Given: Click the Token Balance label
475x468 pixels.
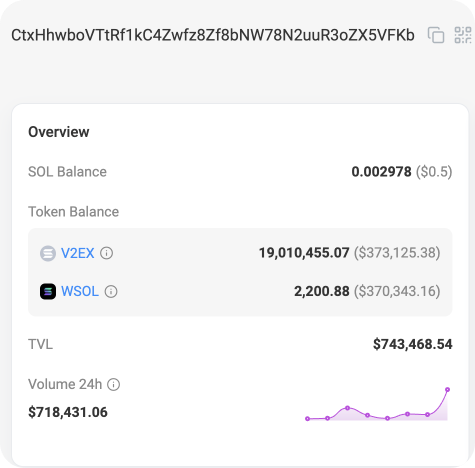Looking at the screenshot, I should click(x=73, y=212).
